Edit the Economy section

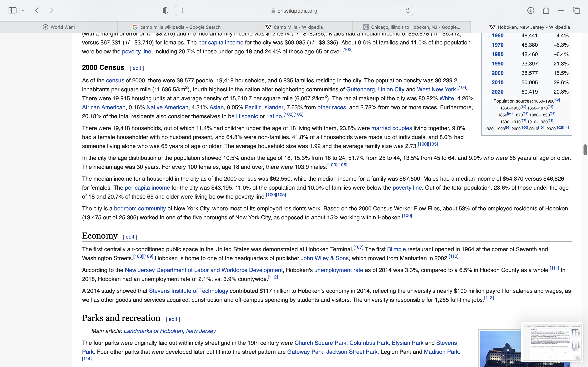pyautogui.click(x=130, y=237)
